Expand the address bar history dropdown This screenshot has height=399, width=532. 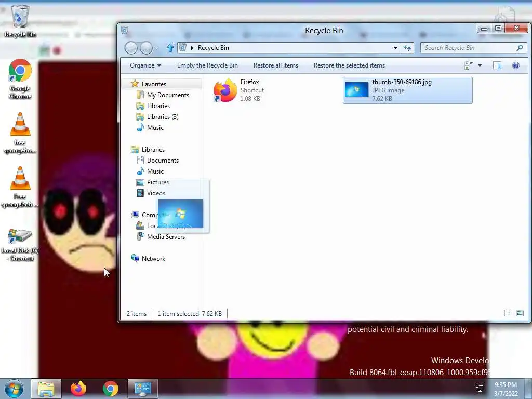395,48
